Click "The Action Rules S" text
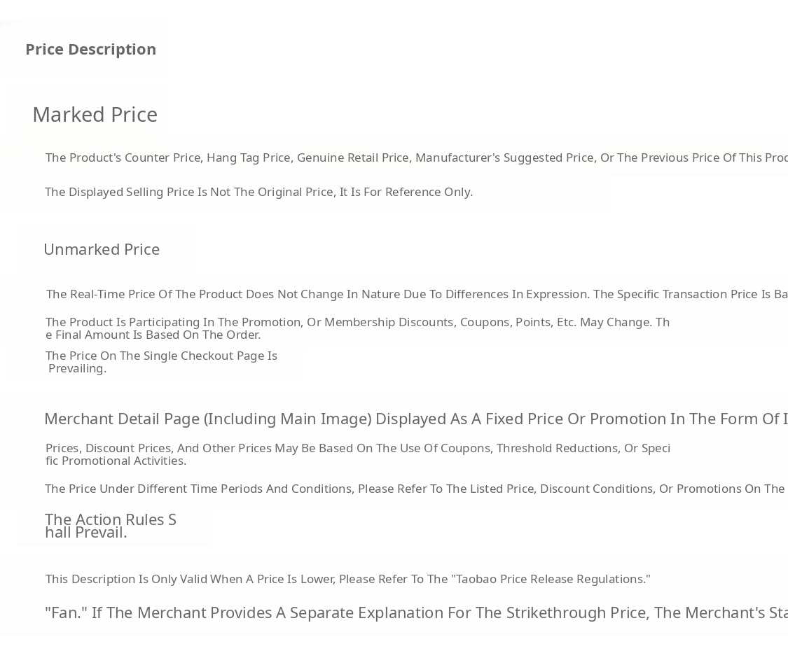Screen dimensions: 788x672 111,519
